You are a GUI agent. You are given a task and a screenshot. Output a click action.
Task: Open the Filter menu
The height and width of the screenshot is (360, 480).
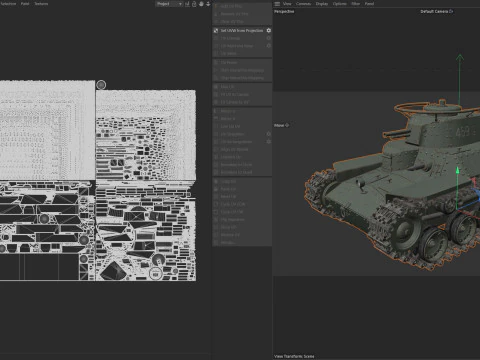tap(356, 4)
